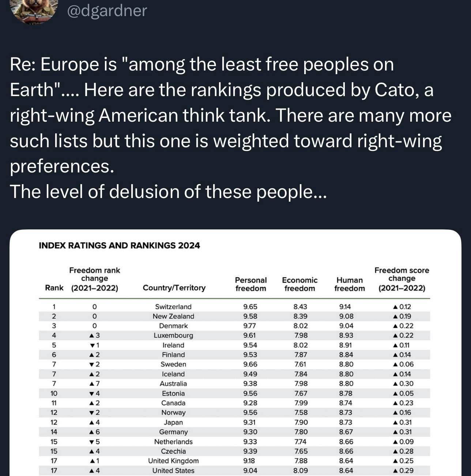Viewport: 471px width, 476px height.
Task: Click the Personal freedom column header
Action: pos(250,284)
